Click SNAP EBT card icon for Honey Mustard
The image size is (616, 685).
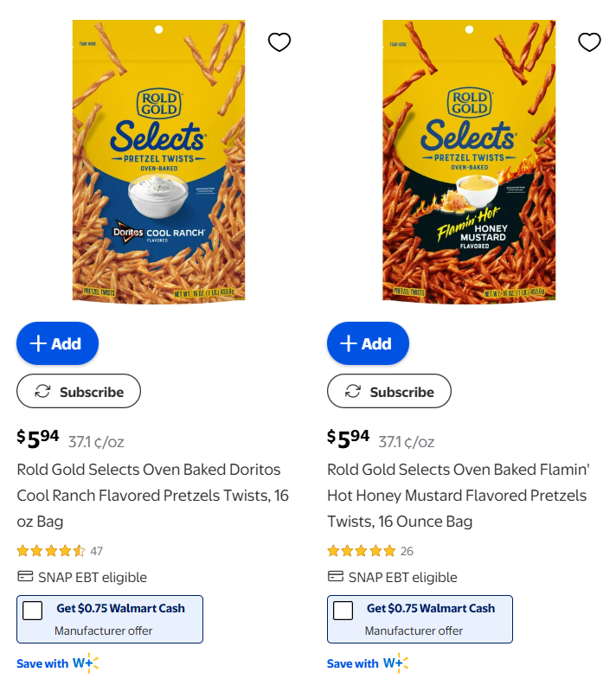(335, 577)
